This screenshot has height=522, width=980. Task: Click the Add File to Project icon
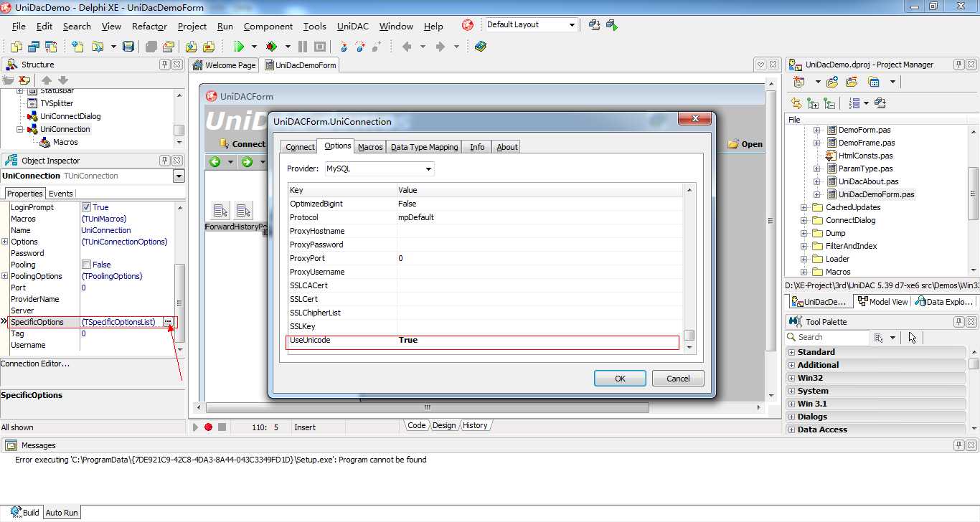(x=191, y=47)
